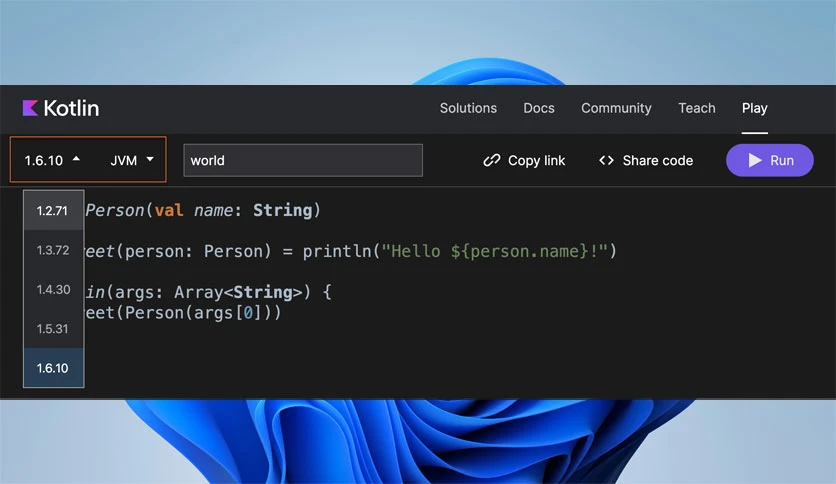Click the play triangle icon in Run
This screenshot has height=484, width=836.
[754, 160]
